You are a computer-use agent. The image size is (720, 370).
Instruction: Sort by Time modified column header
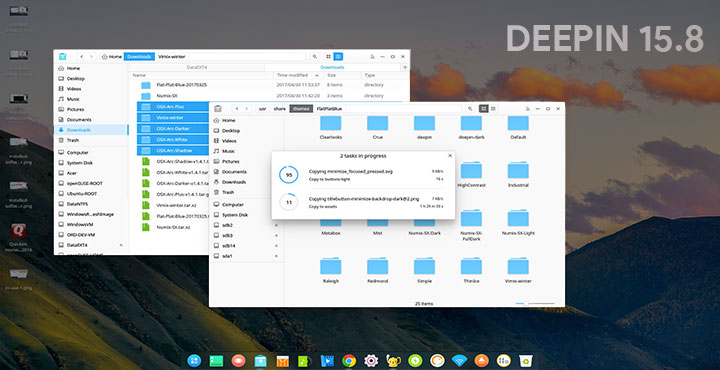(x=298, y=75)
